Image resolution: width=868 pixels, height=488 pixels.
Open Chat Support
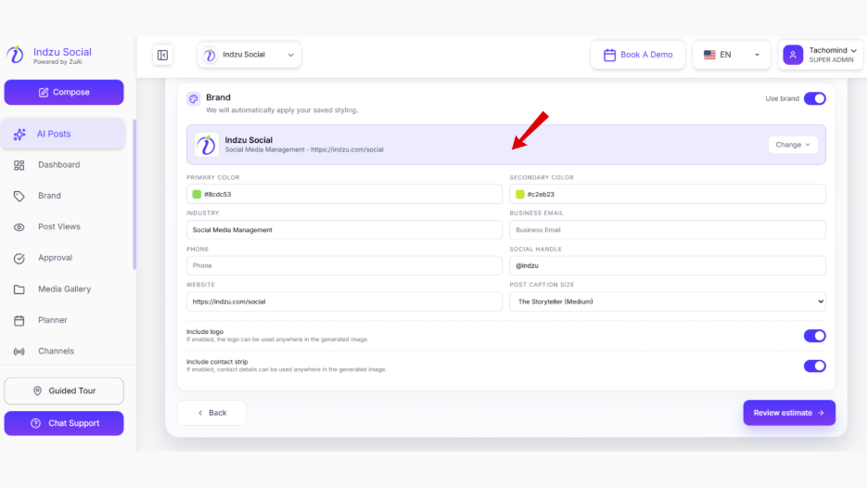point(64,423)
